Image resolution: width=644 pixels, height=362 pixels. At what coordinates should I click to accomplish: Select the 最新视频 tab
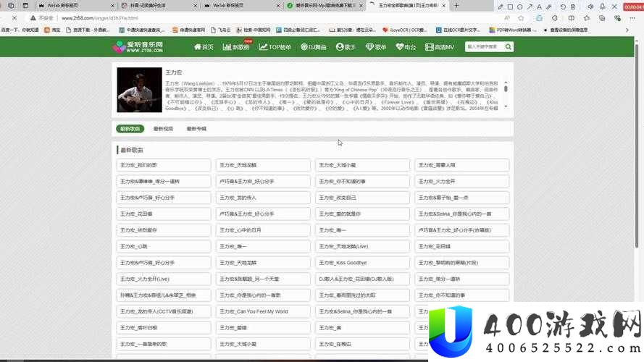tap(163, 129)
